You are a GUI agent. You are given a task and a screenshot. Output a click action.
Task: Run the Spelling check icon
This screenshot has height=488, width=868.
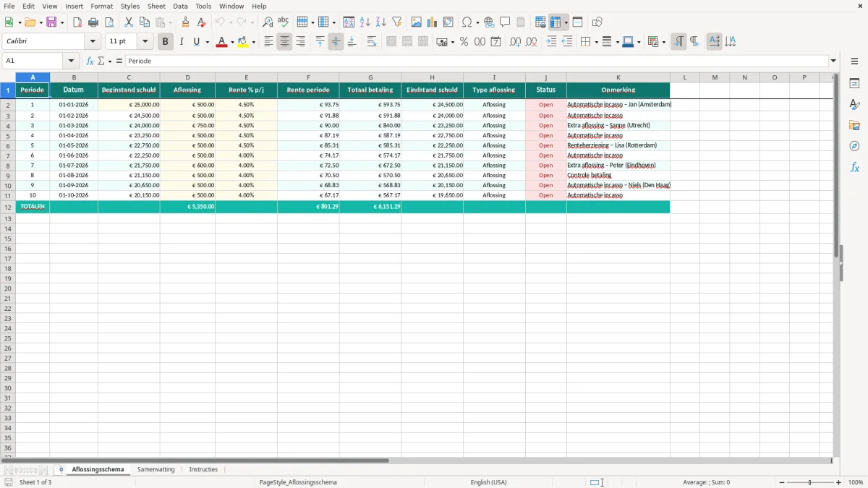tap(284, 22)
